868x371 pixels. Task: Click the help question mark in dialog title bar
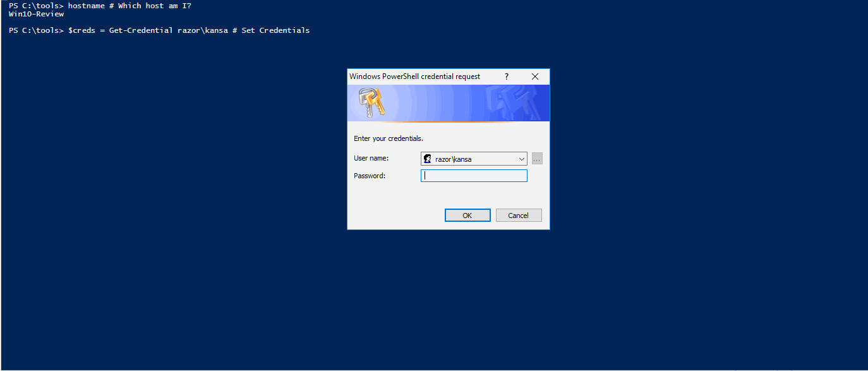(507, 76)
